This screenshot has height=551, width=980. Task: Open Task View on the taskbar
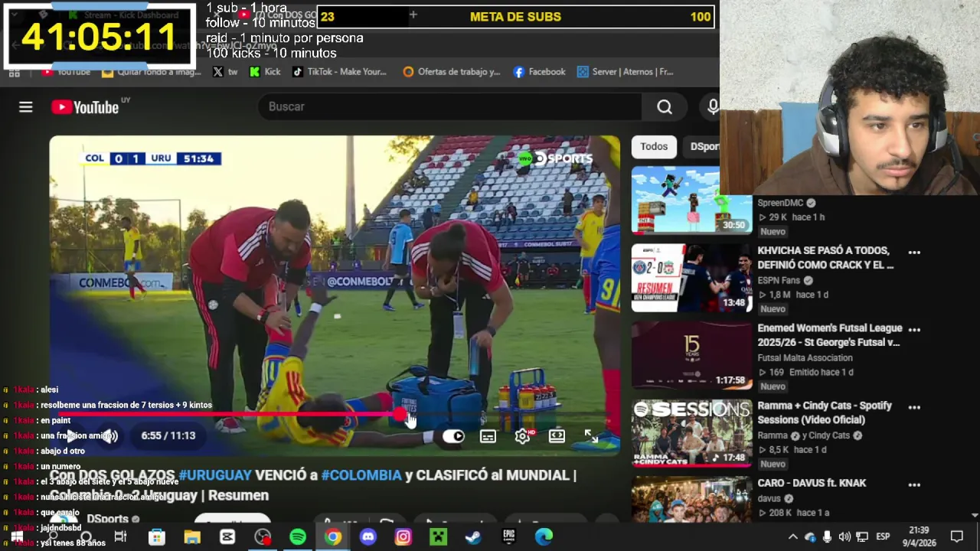coord(120,537)
